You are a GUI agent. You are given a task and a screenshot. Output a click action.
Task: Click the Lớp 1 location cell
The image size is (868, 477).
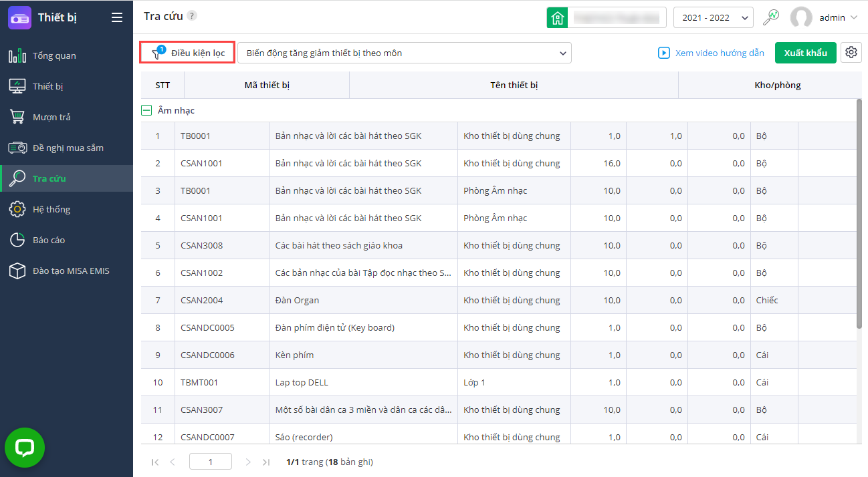[514, 382]
